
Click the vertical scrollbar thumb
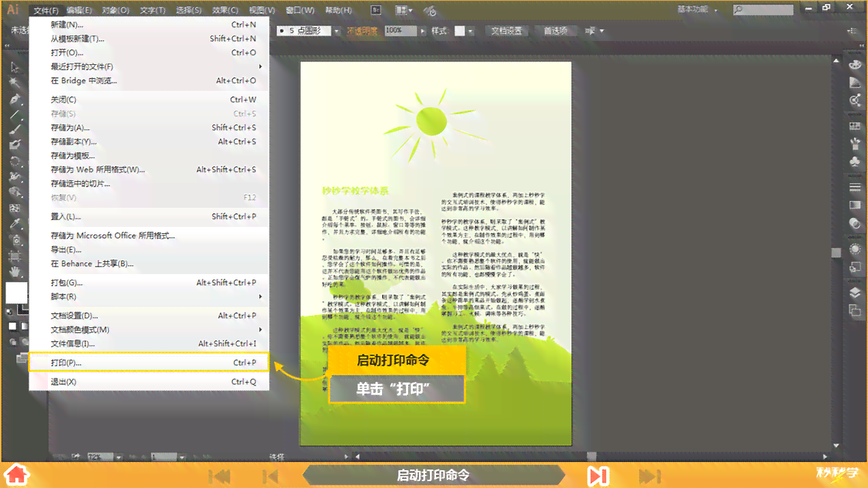coord(835,252)
